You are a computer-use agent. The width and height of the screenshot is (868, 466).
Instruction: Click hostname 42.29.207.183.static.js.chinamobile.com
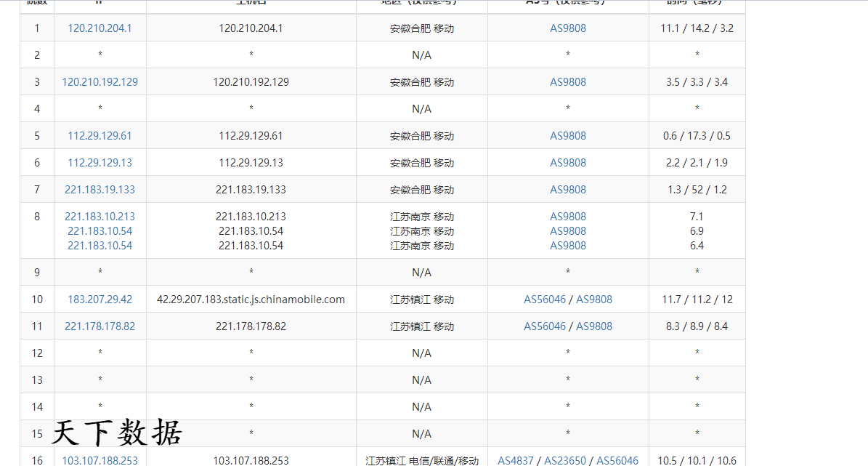point(251,300)
